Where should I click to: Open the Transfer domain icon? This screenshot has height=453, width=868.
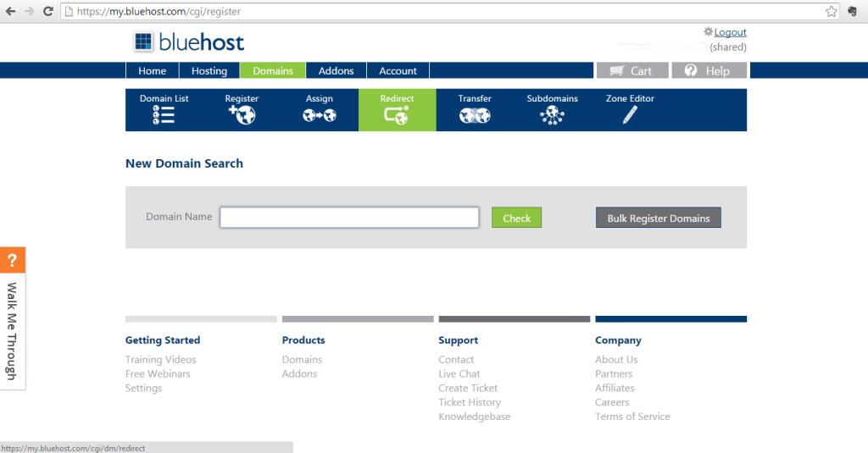coord(475,115)
